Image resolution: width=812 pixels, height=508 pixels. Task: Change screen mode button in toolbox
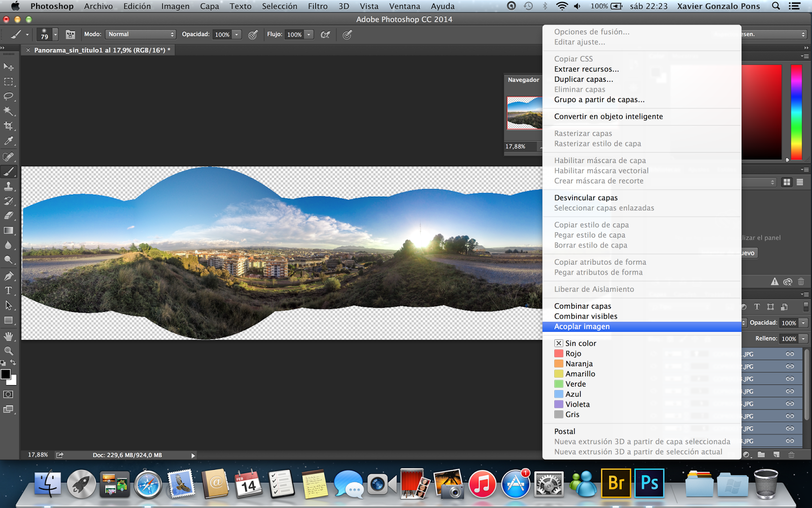(9, 409)
